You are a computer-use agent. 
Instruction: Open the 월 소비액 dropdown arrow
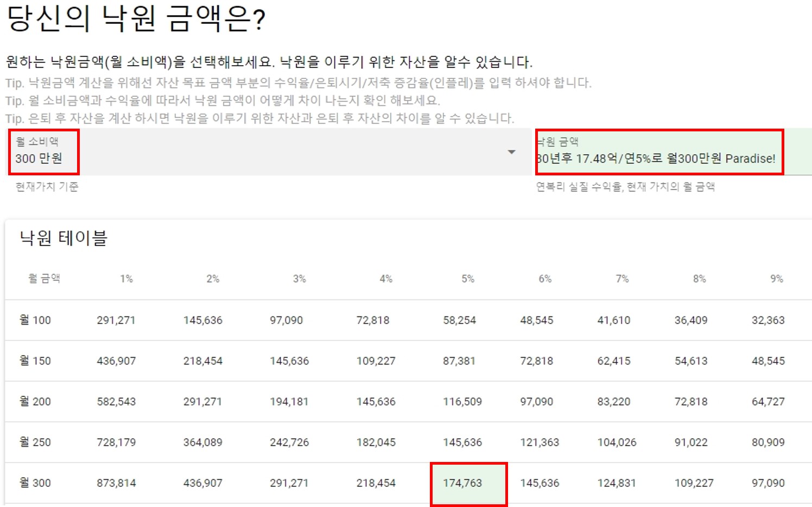[x=511, y=152]
